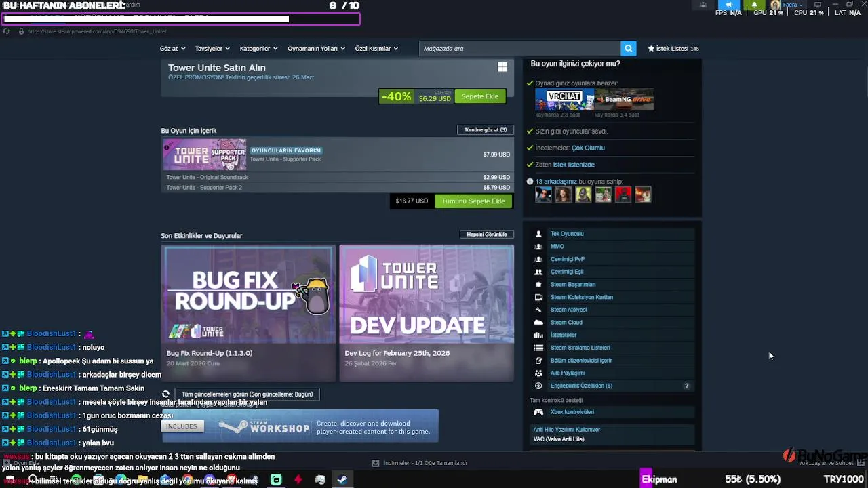Click the Bölüm düzenleyicisi içerir icon
The height and width of the screenshot is (488, 868).
[x=538, y=361]
